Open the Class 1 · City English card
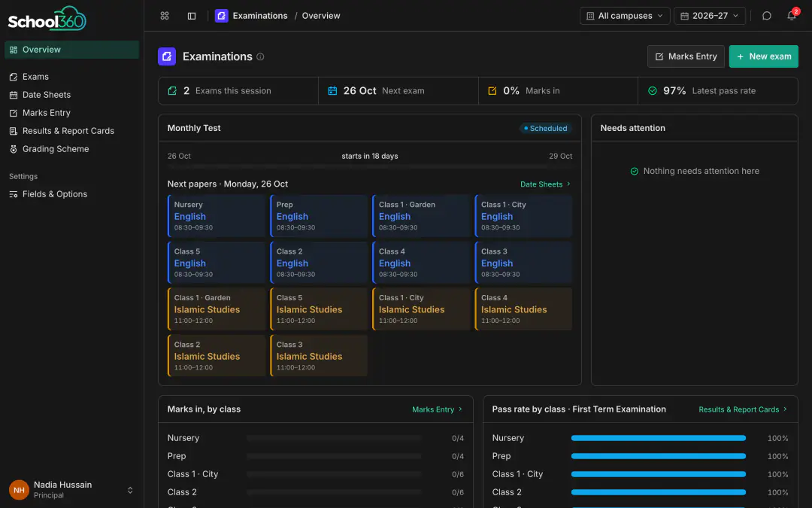Image resolution: width=812 pixels, height=508 pixels. pyautogui.click(x=523, y=216)
